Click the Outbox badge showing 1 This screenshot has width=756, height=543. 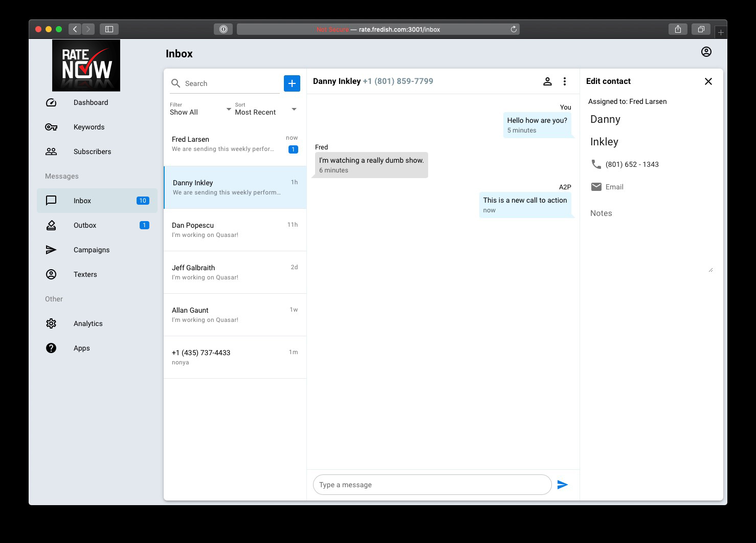click(x=144, y=225)
